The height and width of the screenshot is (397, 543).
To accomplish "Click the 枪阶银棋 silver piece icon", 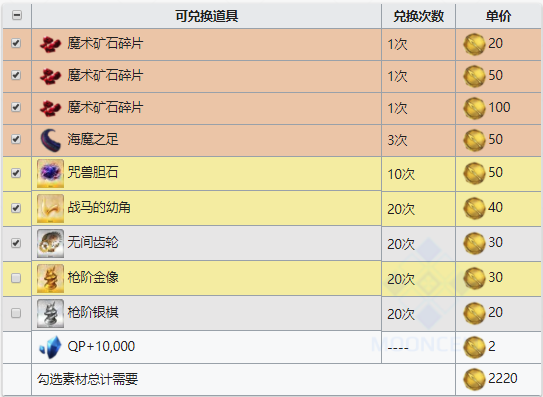I will (x=51, y=313).
